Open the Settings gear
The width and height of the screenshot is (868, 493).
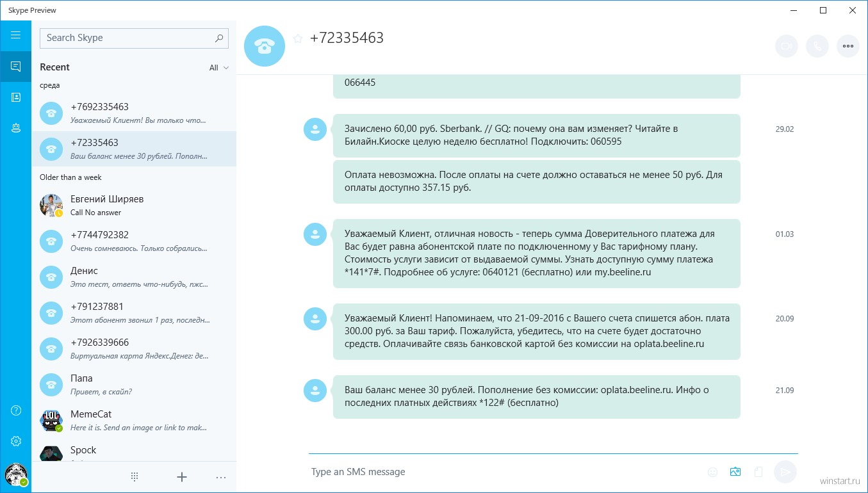click(16, 441)
